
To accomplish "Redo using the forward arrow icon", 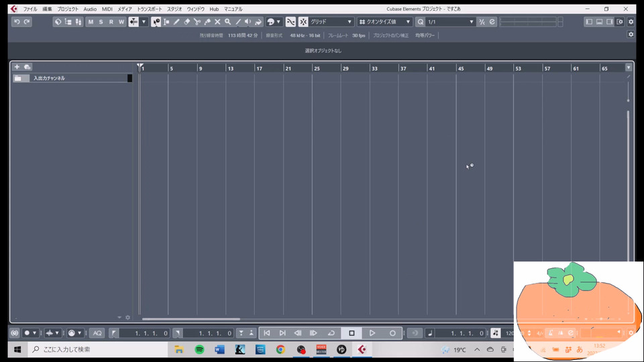I will [x=27, y=21].
